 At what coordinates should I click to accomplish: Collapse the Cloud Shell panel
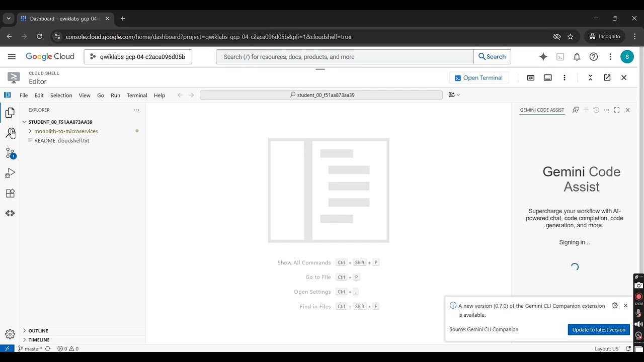590,78
